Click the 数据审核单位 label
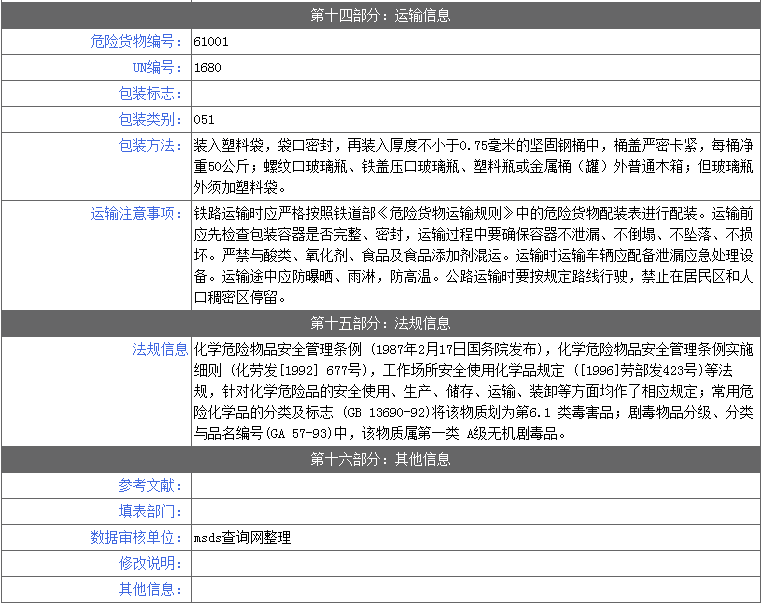This screenshot has height=604, width=761. 136,537
